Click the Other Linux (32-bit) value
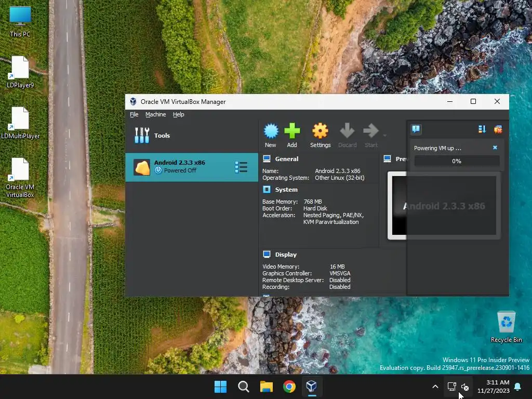Screen dimensions: 532x399 pyautogui.click(x=340, y=178)
